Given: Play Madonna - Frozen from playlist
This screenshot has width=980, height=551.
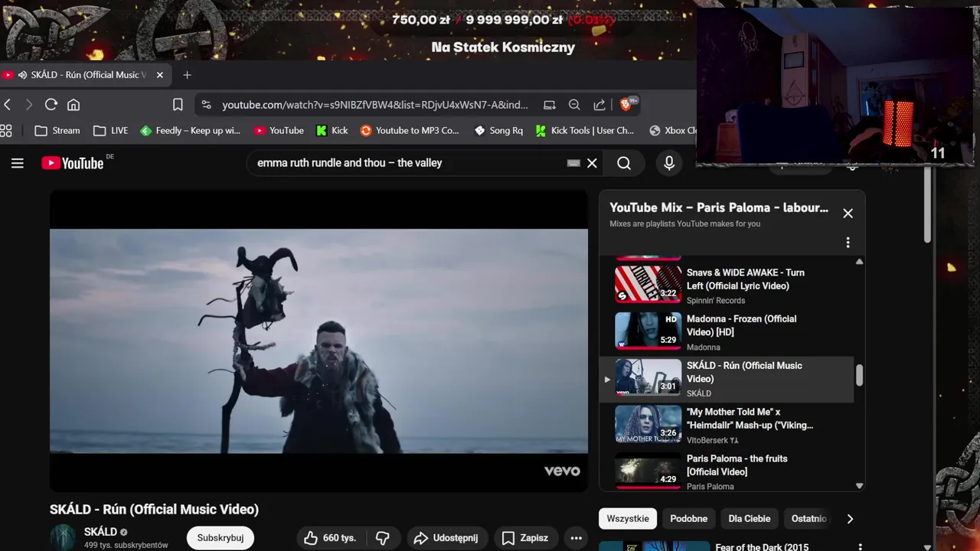Looking at the screenshot, I should [x=726, y=332].
